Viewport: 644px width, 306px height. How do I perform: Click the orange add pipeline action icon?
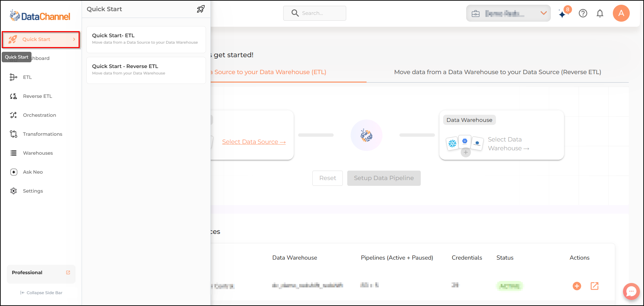577,286
